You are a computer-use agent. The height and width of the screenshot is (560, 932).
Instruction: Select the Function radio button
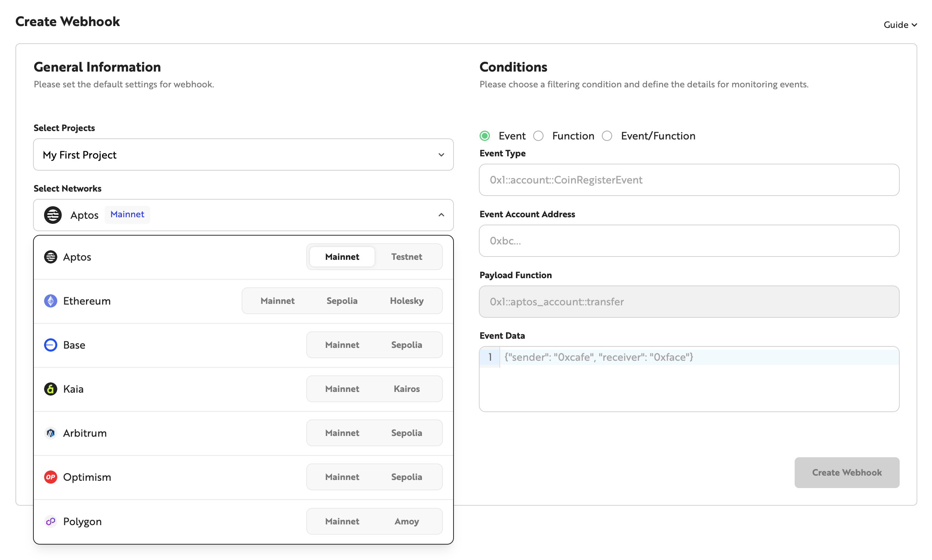(x=538, y=135)
